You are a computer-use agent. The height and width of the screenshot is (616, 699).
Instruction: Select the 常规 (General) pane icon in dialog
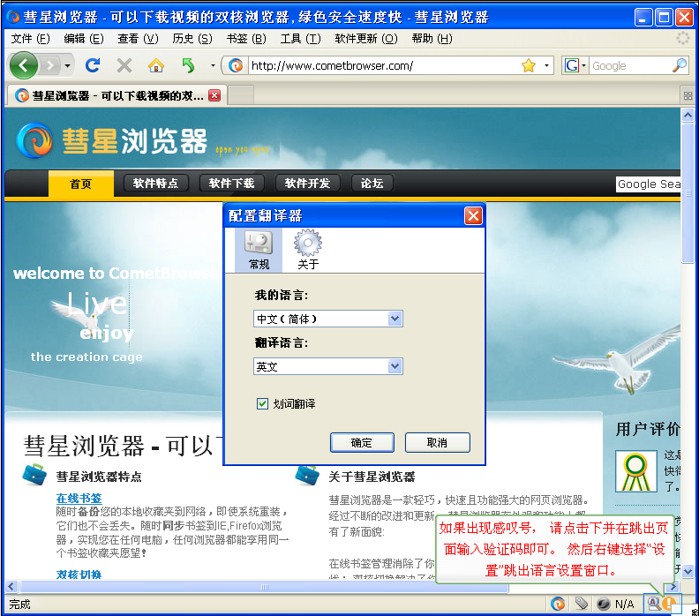259,249
